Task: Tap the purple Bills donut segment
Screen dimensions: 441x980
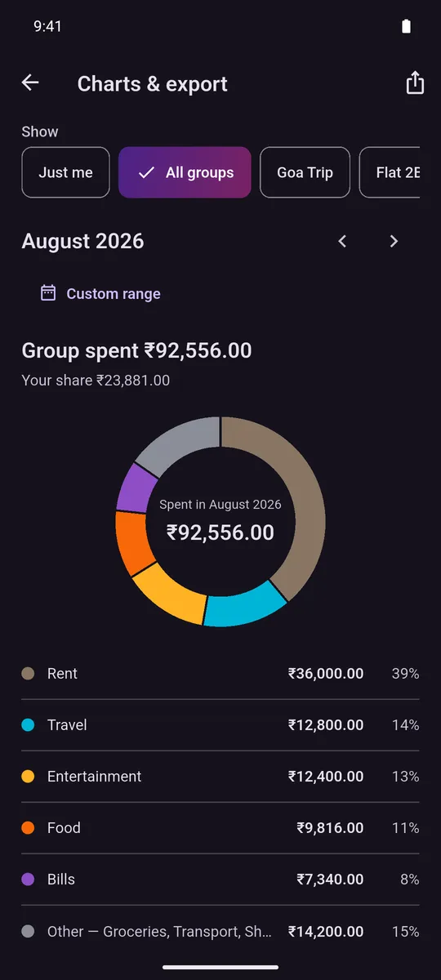Action: (x=136, y=488)
